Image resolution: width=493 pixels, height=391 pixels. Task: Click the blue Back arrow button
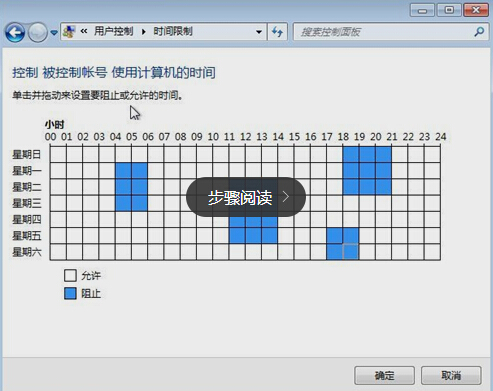pos(15,32)
